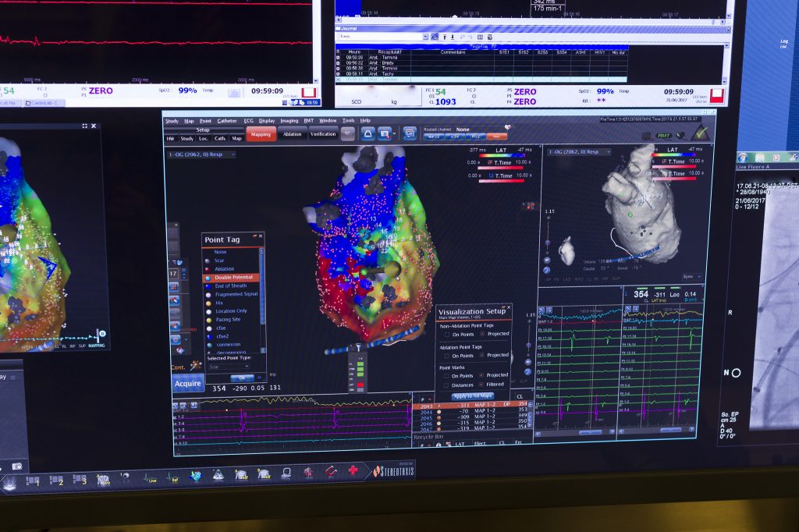
Task: Open the Catheter menu
Action: (227, 121)
